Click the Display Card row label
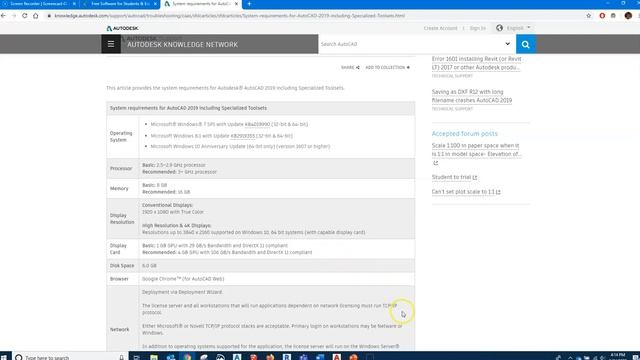The width and height of the screenshot is (640, 360). 118,249
